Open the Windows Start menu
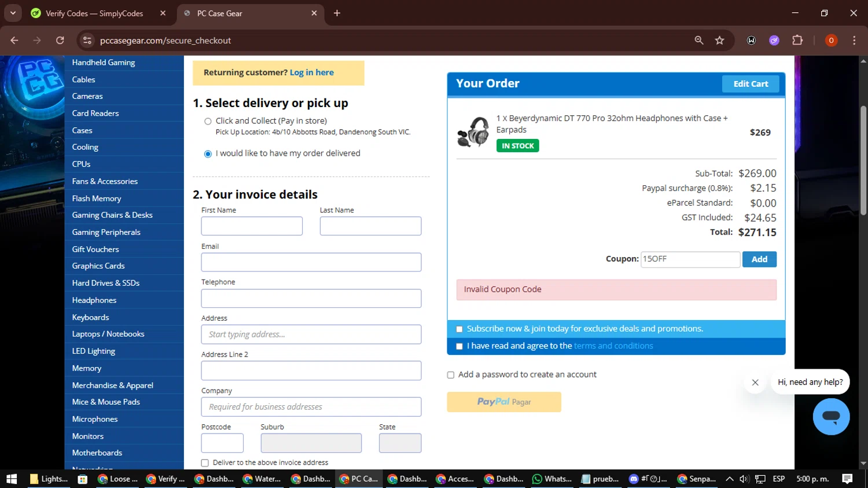The width and height of the screenshot is (868, 488). (12, 479)
